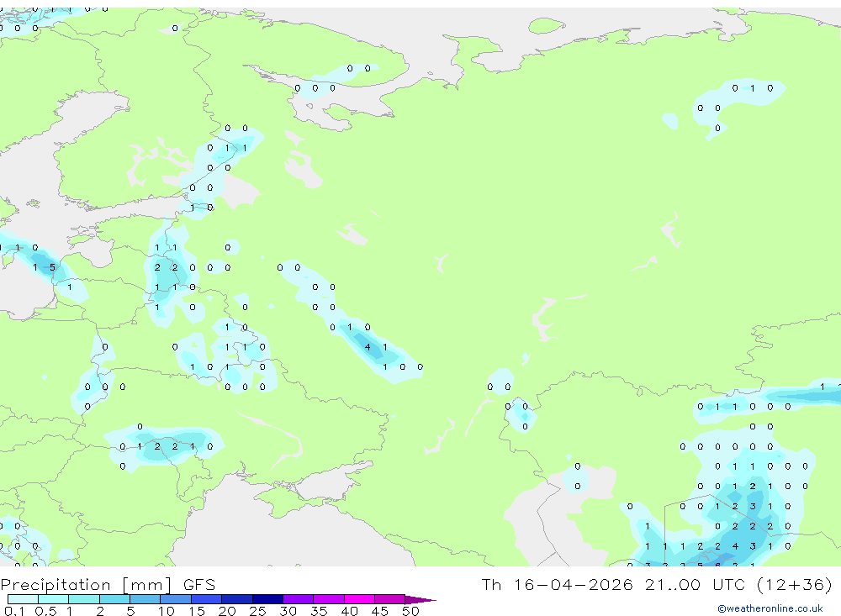Select the "GFS" model label
Screen dimensions: 841x616
199,584
